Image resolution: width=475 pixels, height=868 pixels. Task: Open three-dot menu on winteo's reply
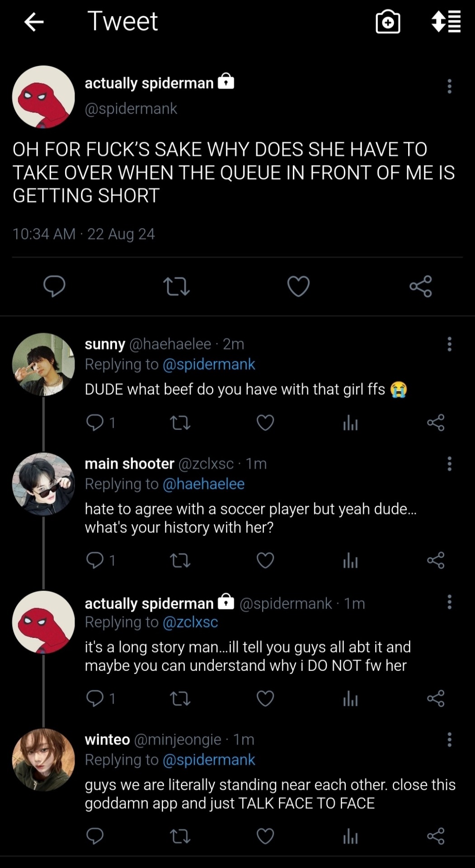449,740
